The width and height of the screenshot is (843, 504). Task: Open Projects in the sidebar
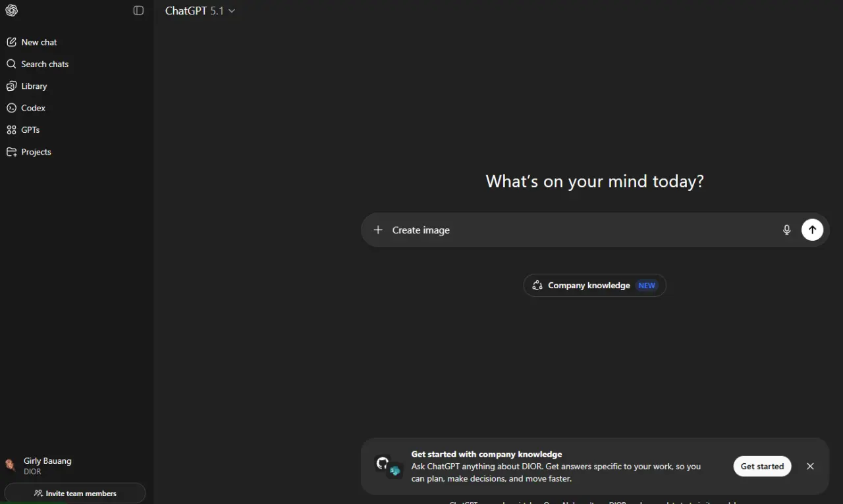click(x=76, y=152)
